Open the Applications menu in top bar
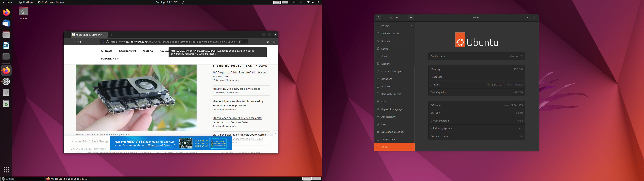The height and width of the screenshot is (181, 644). click(26, 2)
